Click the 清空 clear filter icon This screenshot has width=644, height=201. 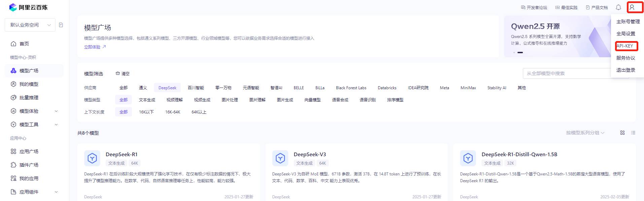coord(118,73)
